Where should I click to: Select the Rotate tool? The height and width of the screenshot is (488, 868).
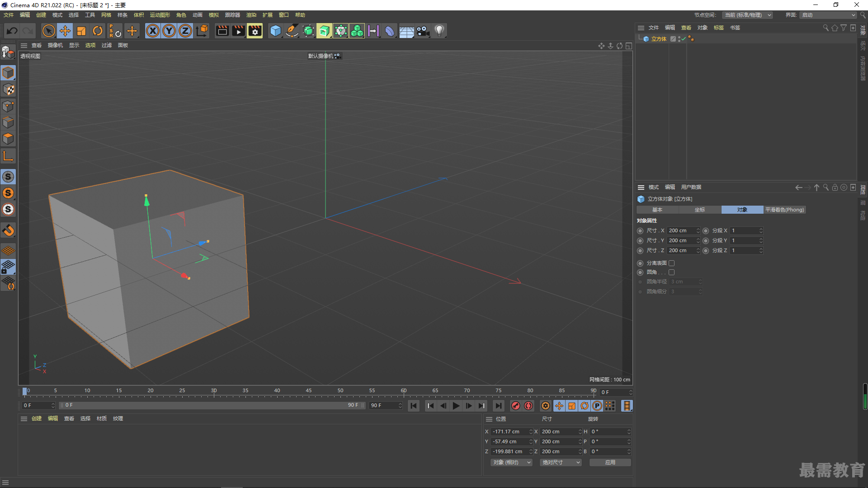coord(98,31)
